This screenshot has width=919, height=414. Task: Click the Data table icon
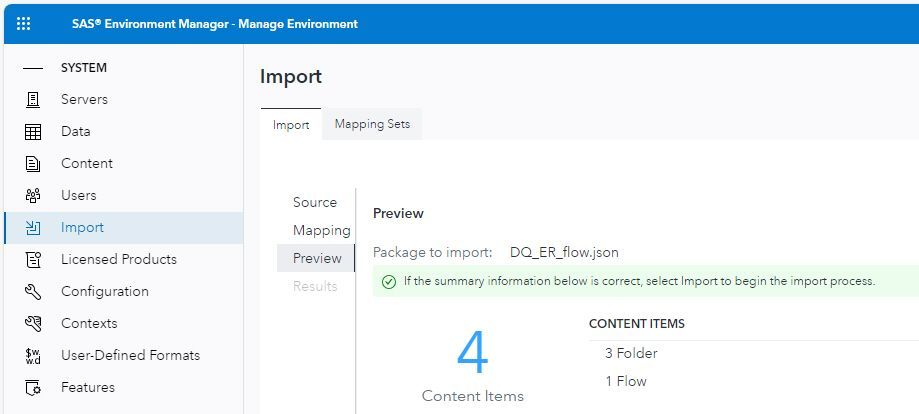click(x=33, y=131)
